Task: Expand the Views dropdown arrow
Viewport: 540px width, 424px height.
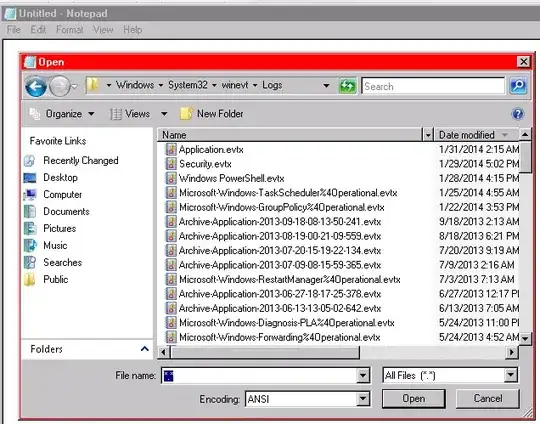Action: [x=164, y=114]
